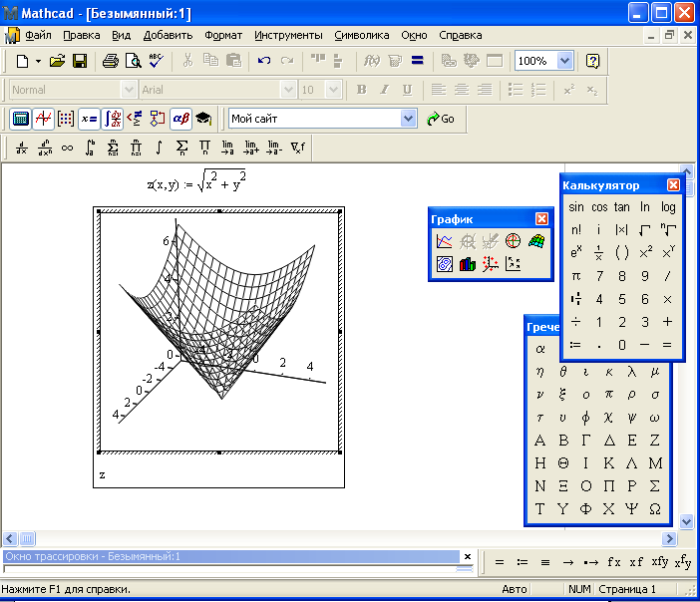The image size is (700, 602).
Task: Toggle Underline formatting button
Action: (x=407, y=90)
